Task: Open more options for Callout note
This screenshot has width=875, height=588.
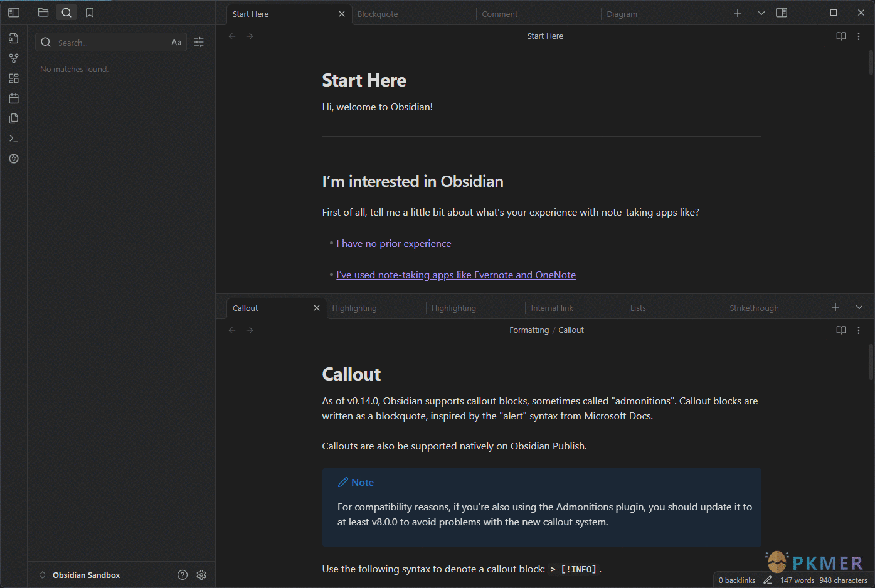Action: click(859, 330)
